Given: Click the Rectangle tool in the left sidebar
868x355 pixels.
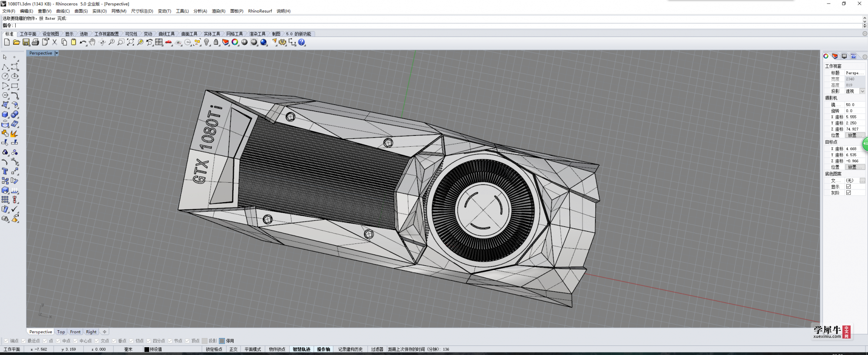Looking at the screenshot, I should point(15,85).
